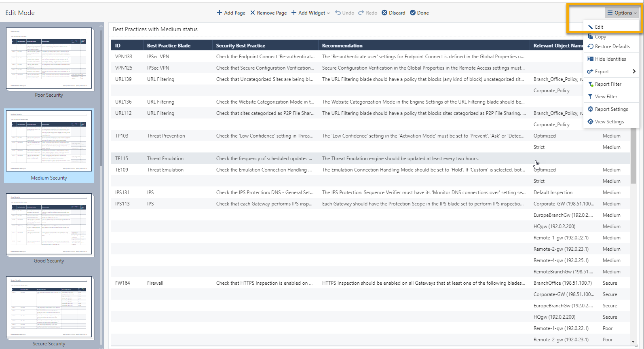Click the Remove Page X icon
Viewport: 644px width, 349px height.
point(253,13)
